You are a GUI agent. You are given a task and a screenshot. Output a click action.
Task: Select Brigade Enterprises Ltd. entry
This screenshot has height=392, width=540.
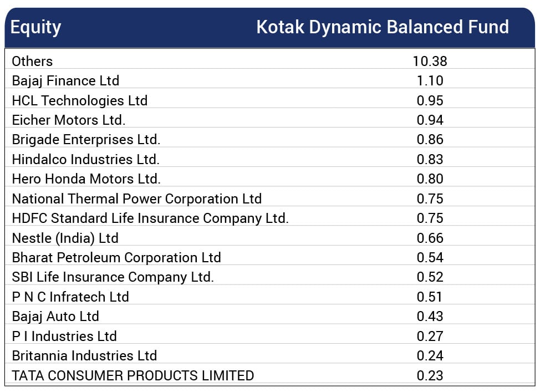coord(86,140)
